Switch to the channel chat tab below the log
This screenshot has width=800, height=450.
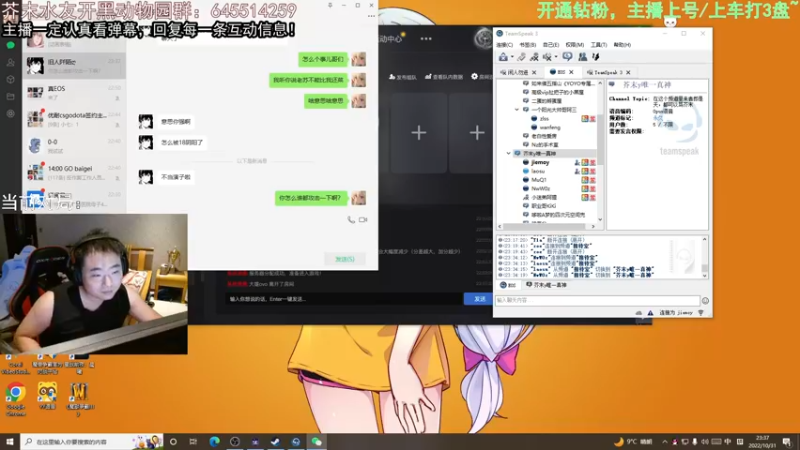pos(546,285)
